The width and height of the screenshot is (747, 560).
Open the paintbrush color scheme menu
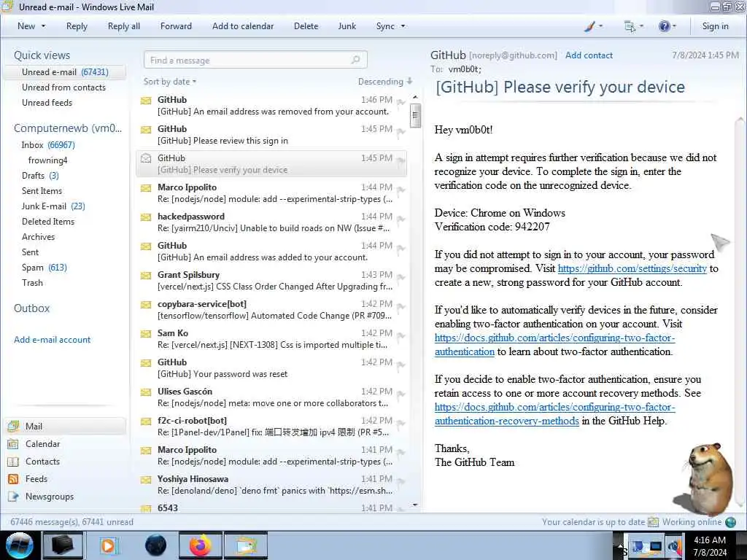(593, 26)
